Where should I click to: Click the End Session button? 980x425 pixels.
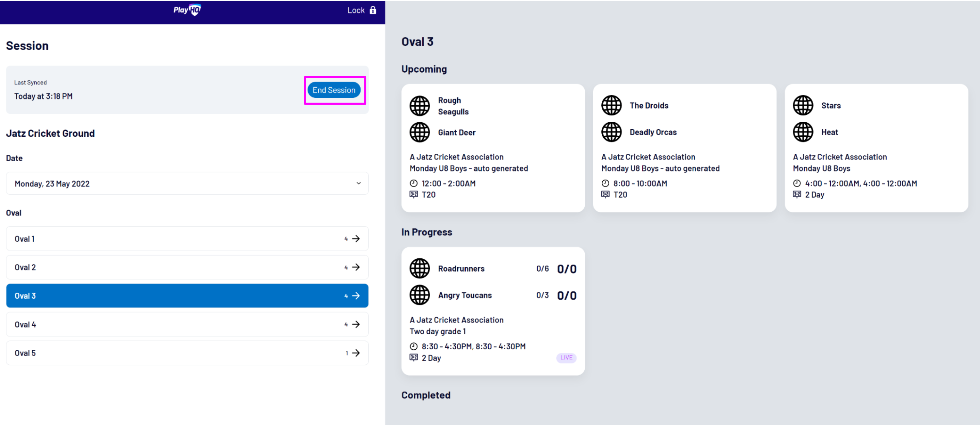(334, 90)
